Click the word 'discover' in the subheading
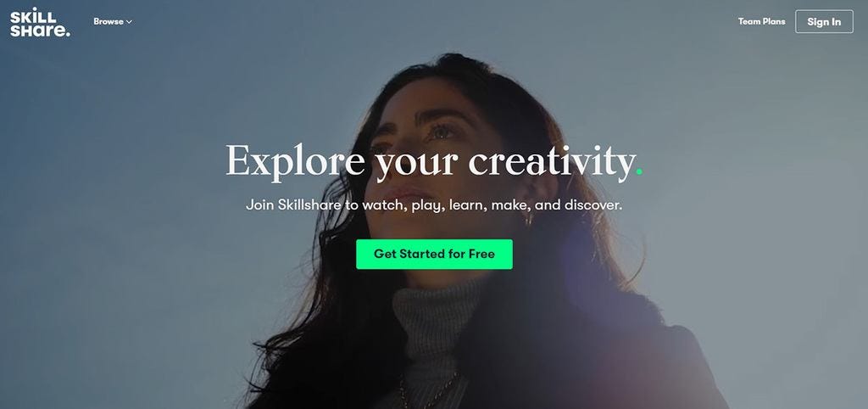This screenshot has height=409, width=868. [x=592, y=205]
